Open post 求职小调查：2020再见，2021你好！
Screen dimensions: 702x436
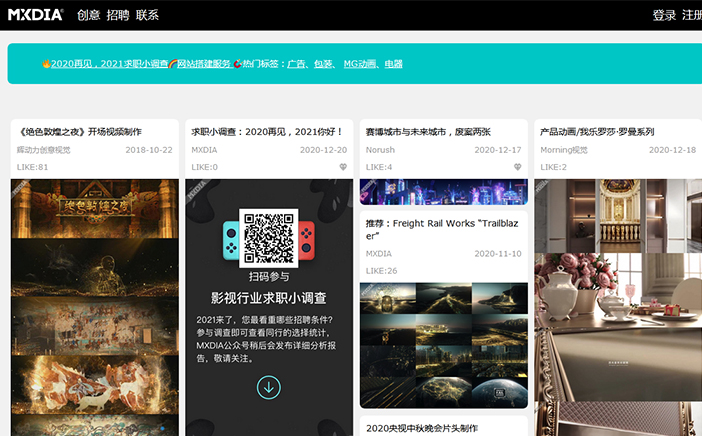point(267,132)
